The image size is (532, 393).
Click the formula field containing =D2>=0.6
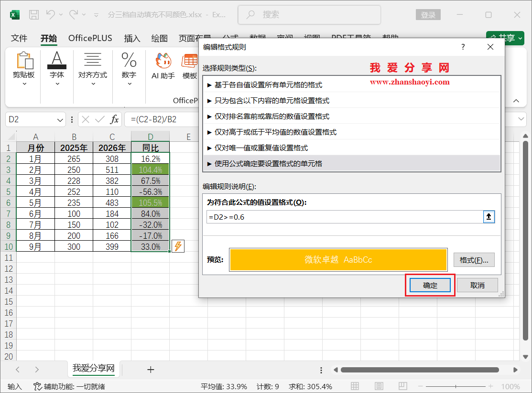(344, 217)
